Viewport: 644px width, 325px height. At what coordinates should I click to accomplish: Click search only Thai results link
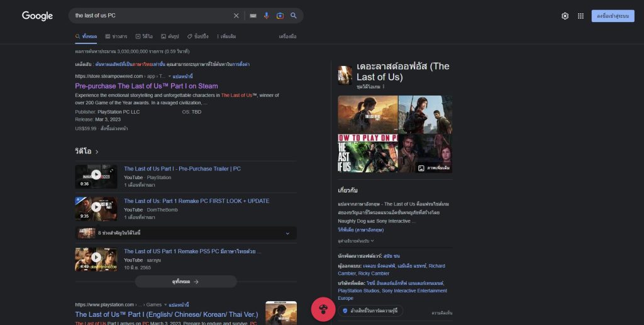(x=130, y=64)
